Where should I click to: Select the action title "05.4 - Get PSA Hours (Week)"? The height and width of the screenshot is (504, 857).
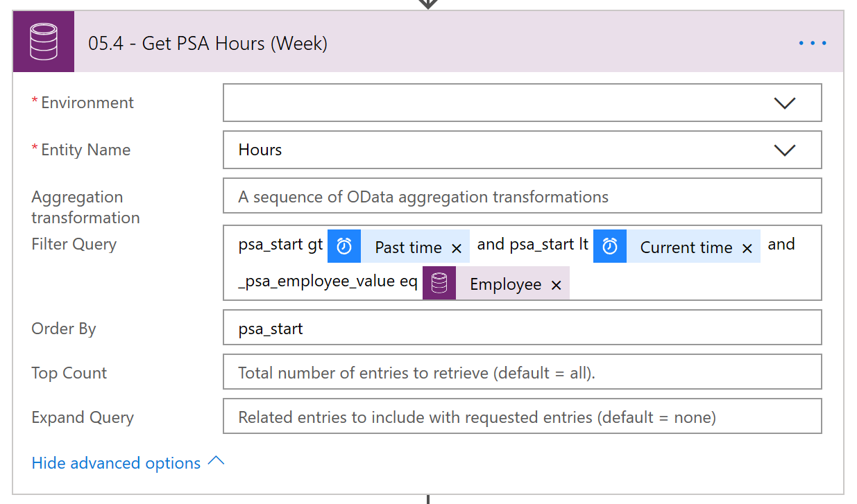coord(207,43)
